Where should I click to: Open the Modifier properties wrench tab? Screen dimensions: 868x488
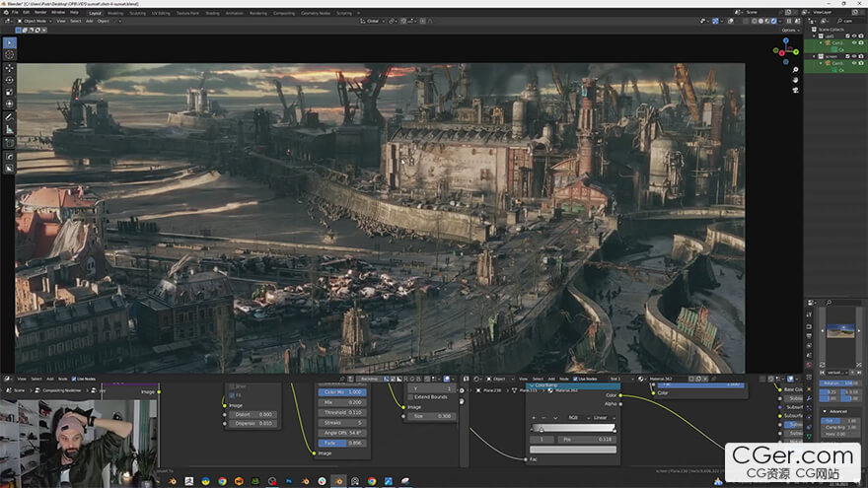point(809,398)
